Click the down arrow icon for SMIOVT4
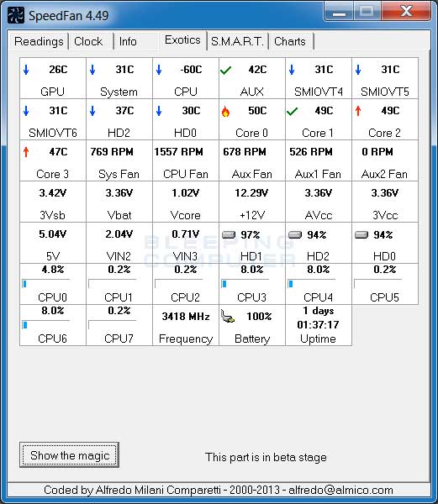 click(292, 70)
